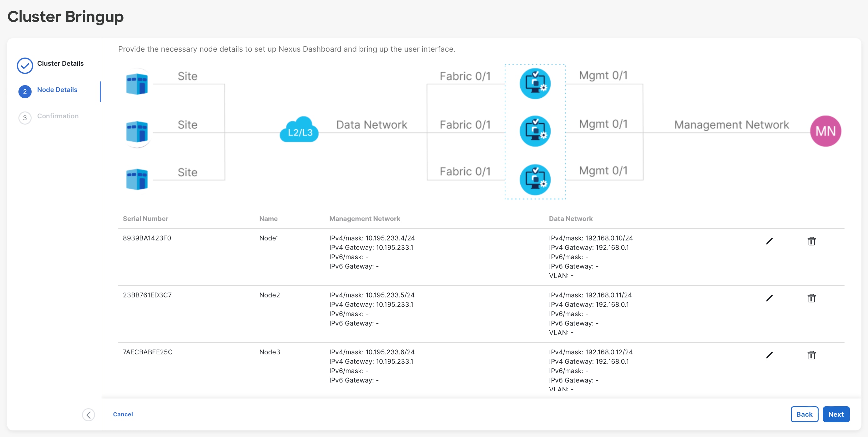The image size is (868, 437).
Task: Select the middle Nexus Dashboard node icon
Action: pyautogui.click(x=535, y=131)
